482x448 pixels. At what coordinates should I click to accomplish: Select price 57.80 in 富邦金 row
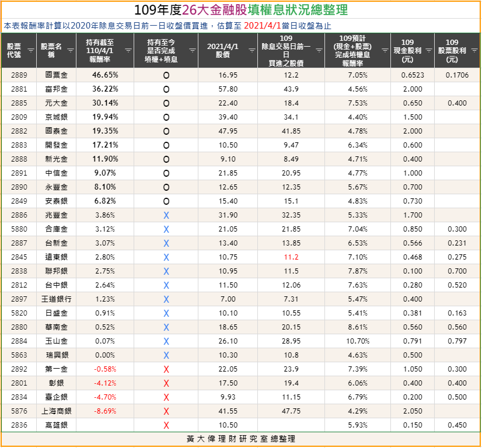pyautogui.click(x=228, y=89)
